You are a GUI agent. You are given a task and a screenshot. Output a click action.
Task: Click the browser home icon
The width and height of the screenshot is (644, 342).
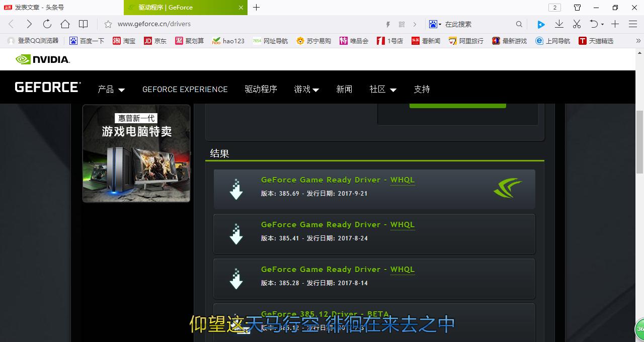pos(65,24)
